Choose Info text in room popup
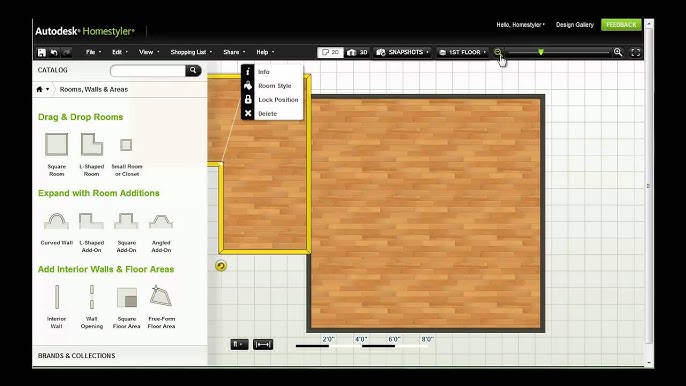The width and height of the screenshot is (686, 386). (263, 72)
